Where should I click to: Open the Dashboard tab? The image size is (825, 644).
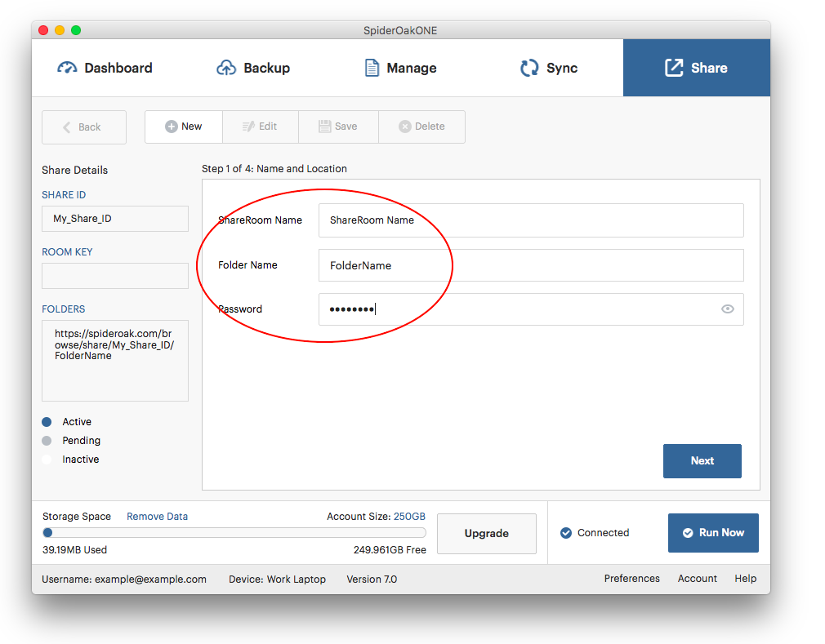click(x=105, y=68)
